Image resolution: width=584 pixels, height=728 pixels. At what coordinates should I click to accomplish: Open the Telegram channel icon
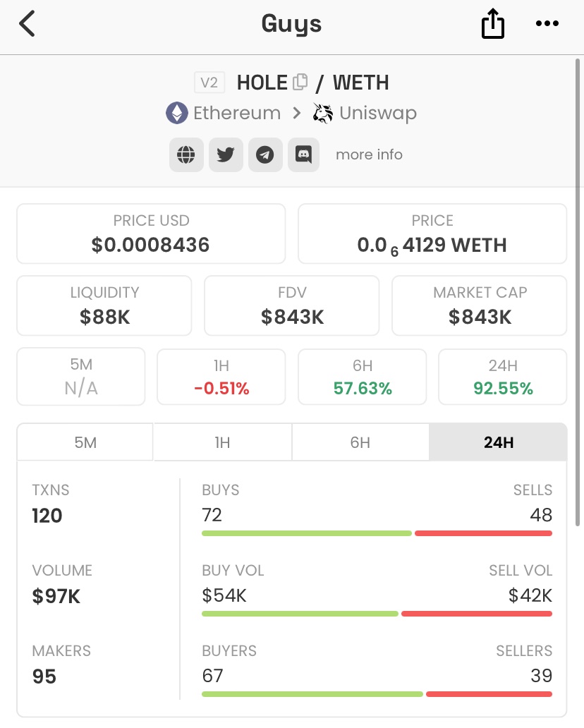[265, 154]
